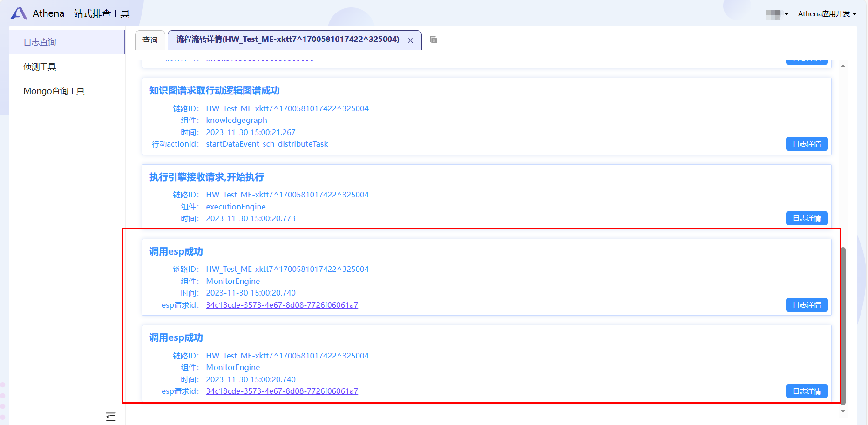Open the user avatar dropdown
The width and height of the screenshot is (868, 425).
(x=777, y=14)
